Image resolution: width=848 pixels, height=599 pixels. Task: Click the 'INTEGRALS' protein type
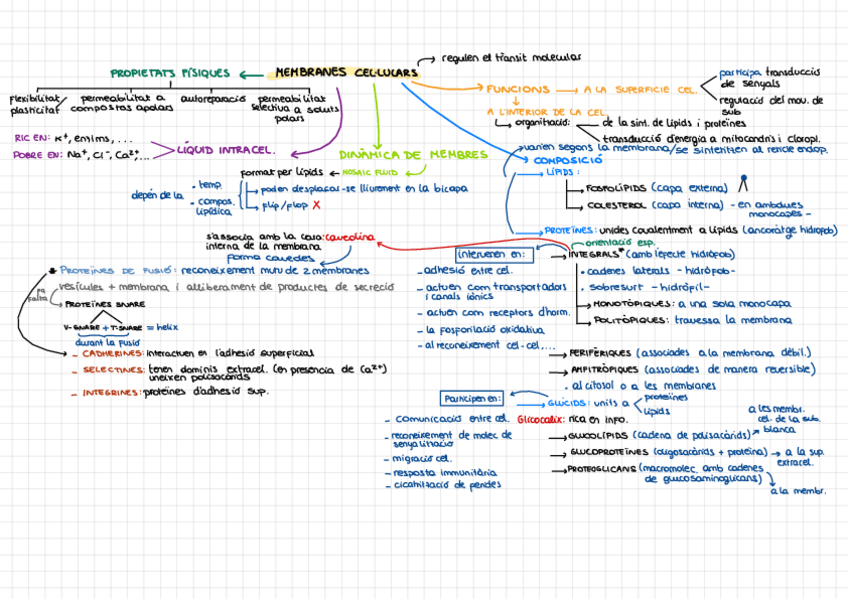[594, 254]
